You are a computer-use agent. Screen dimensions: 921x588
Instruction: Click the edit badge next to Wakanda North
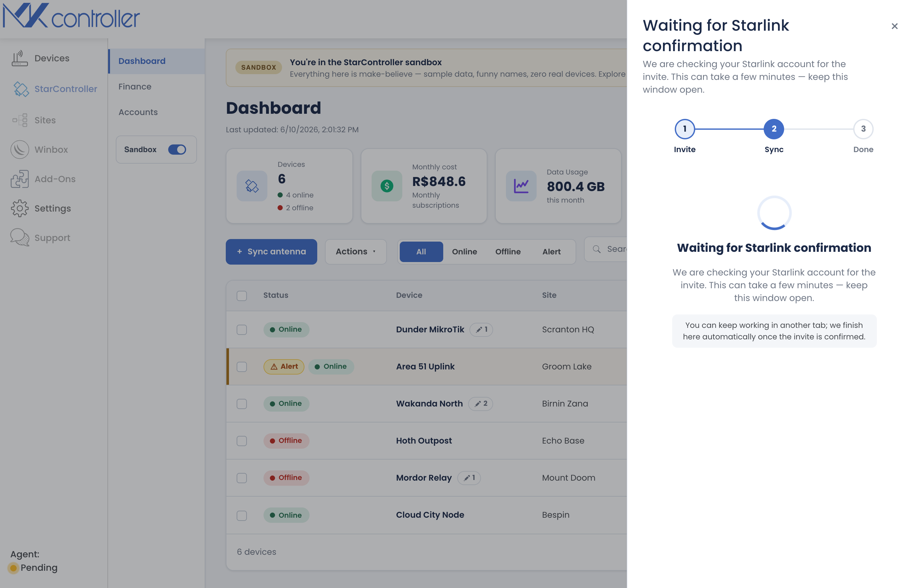481,403
